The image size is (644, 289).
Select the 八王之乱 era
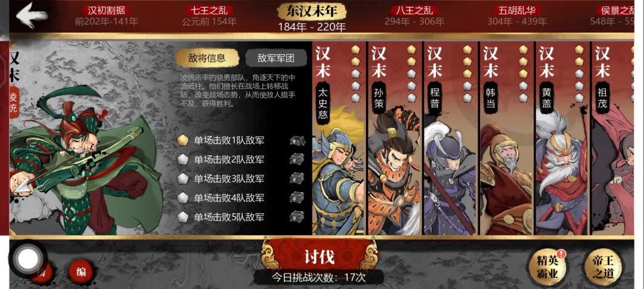tap(414, 15)
